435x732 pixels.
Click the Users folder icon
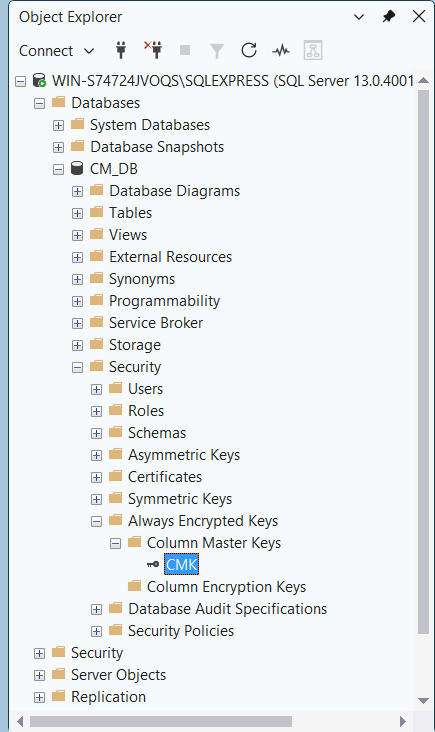tap(115, 387)
